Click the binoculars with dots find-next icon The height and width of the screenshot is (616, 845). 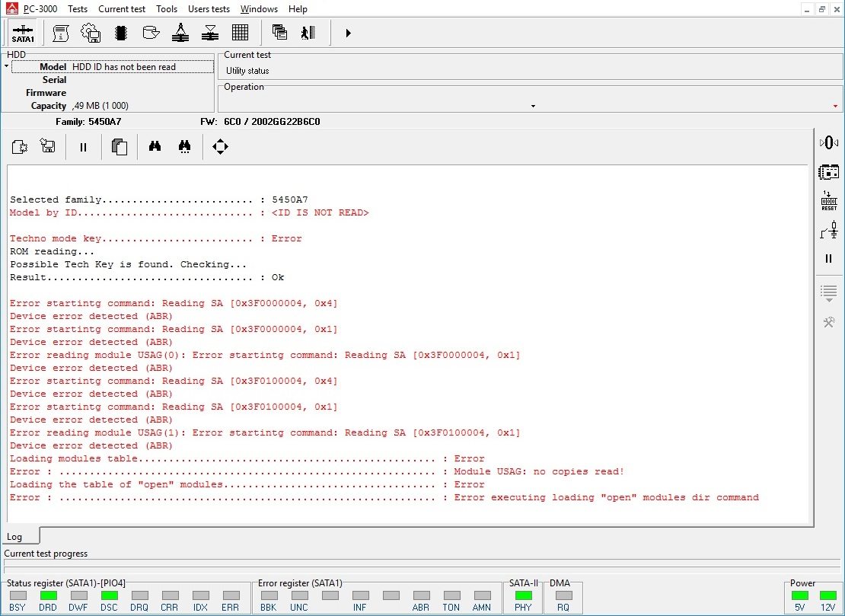coord(184,147)
